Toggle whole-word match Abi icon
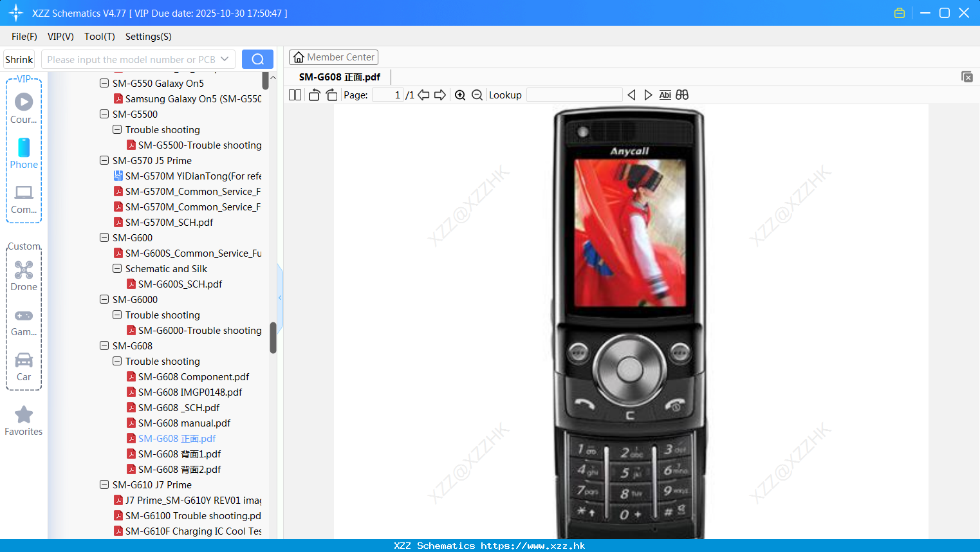This screenshot has height=552, width=980. [665, 95]
